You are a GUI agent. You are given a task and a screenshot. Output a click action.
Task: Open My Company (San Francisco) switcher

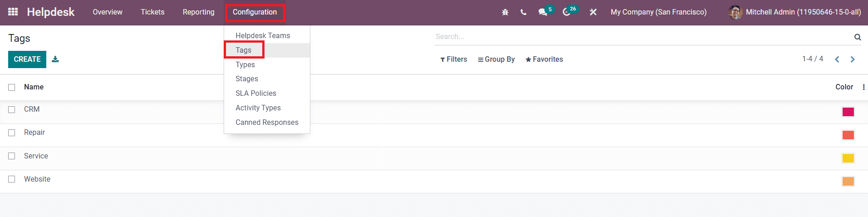point(658,12)
